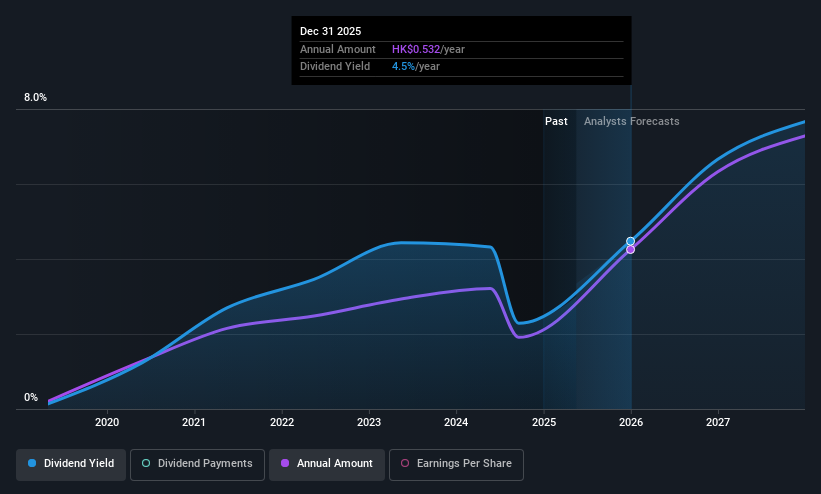Select the purple annual amount data point marker
The height and width of the screenshot is (494, 821).
coord(630,249)
